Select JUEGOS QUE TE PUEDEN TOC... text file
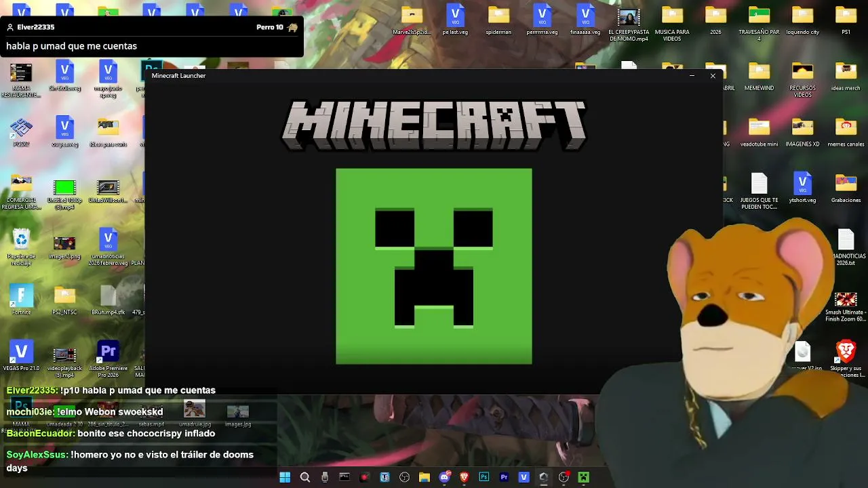 759,192
